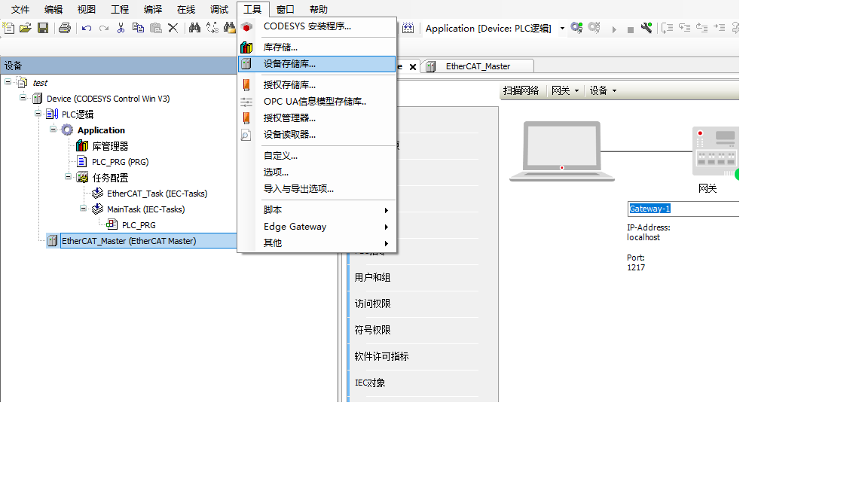Select 库管理器 in the device tree
The height and width of the screenshot is (488, 868).
coord(110,146)
